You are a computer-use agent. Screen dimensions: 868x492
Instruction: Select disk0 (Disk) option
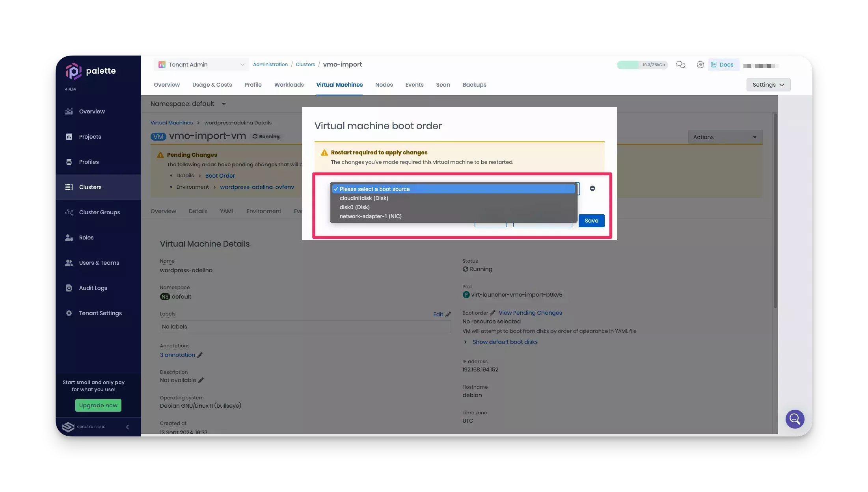click(x=354, y=207)
